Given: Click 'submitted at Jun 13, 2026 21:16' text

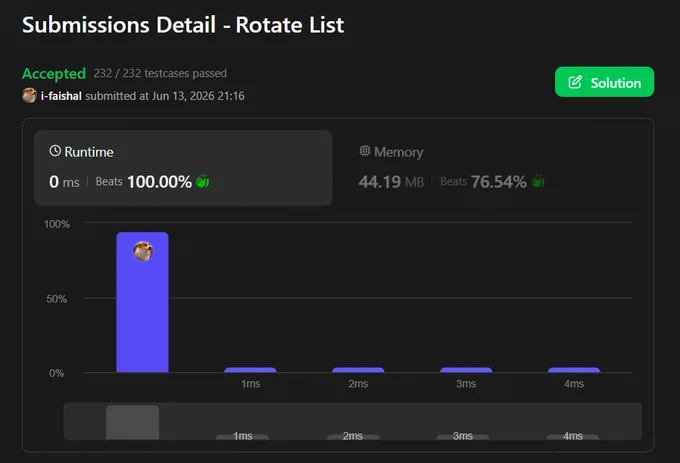Looking at the screenshot, I should (x=165, y=96).
